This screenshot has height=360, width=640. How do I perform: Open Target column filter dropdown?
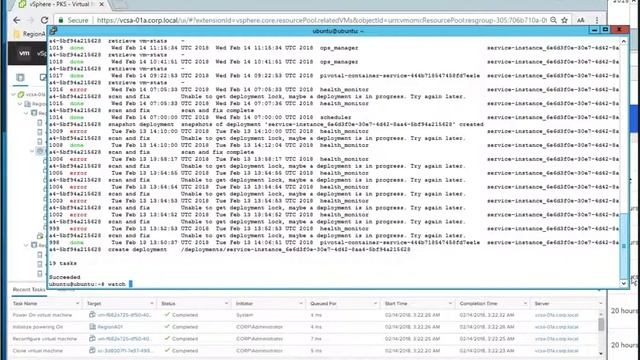coord(151,304)
